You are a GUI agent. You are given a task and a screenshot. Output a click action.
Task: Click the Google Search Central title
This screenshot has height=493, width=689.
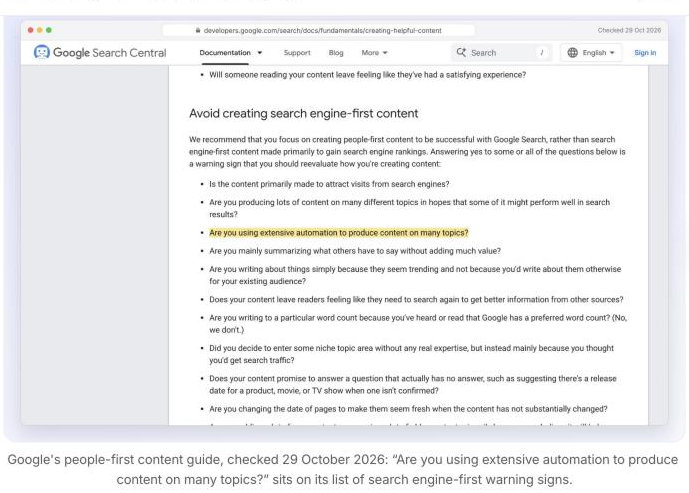[109, 53]
